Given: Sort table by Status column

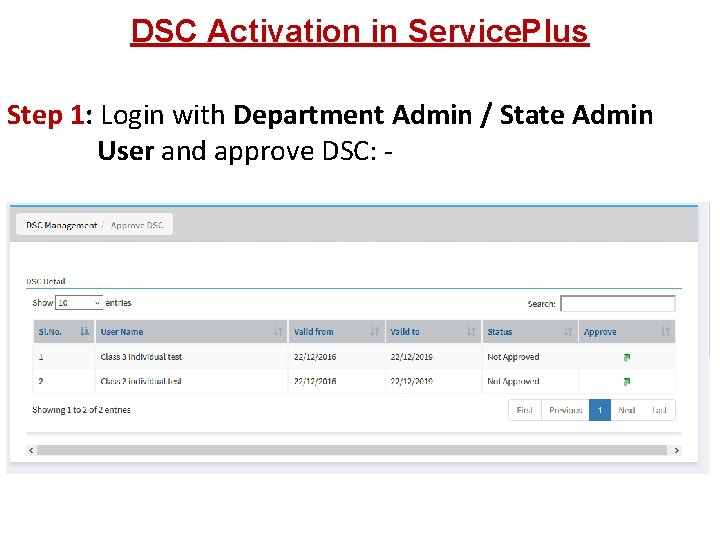Looking at the screenshot, I should click(x=530, y=332).
